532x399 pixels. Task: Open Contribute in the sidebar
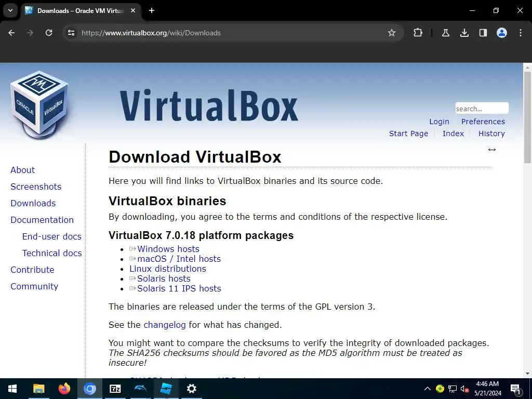33,270
